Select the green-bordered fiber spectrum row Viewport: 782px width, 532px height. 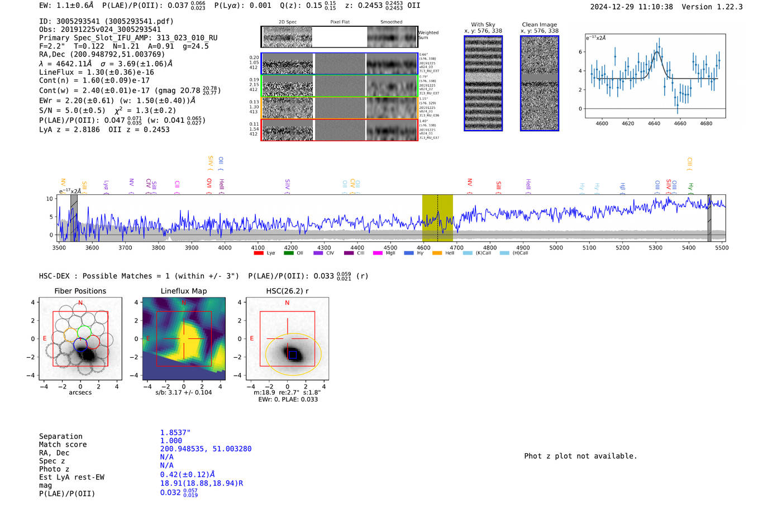(339, 86)
